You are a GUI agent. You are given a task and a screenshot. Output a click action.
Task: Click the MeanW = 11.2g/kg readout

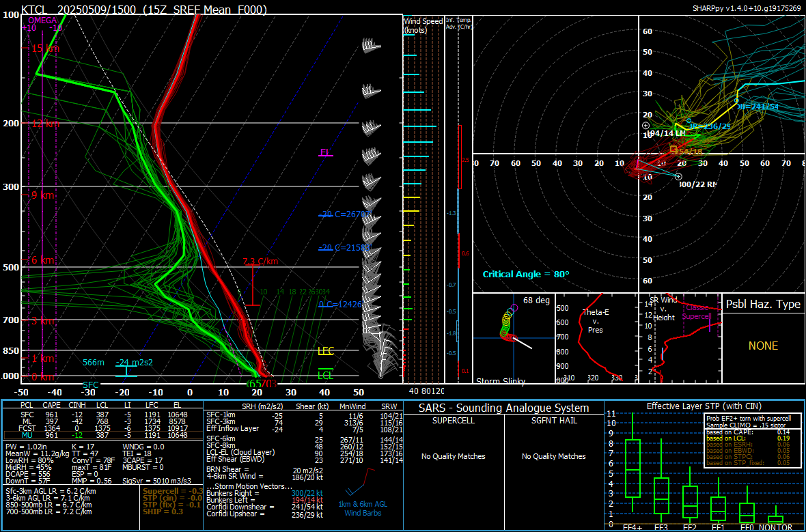[37, 454]
